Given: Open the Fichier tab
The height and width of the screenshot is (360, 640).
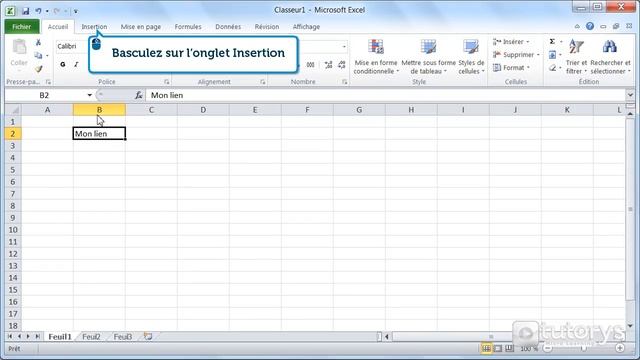Looking at the screenshot, I should [x=22, y=27].
